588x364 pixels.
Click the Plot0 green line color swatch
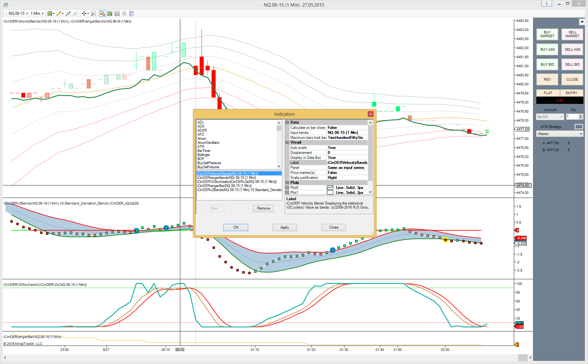[x=330, y=188]
